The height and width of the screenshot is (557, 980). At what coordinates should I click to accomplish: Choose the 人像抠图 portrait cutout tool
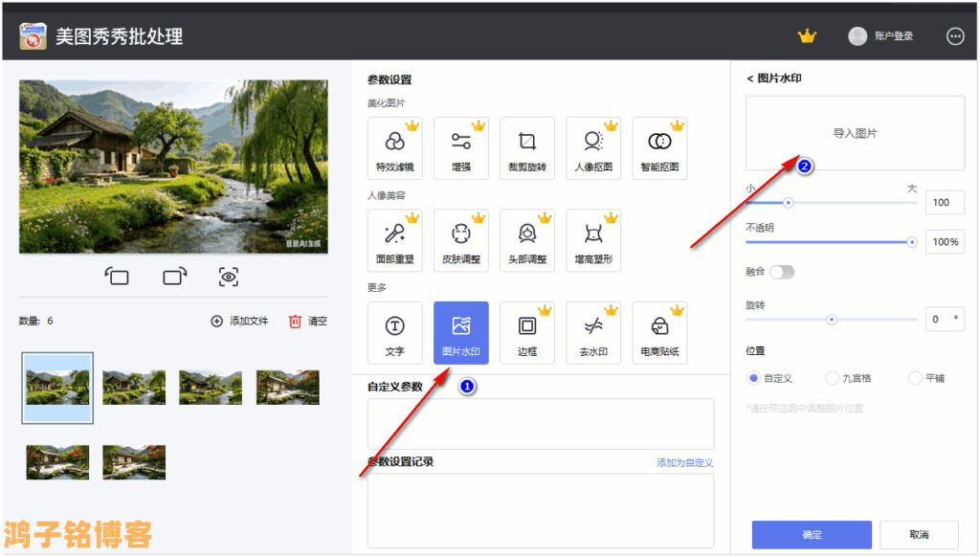[x=592, y=148]
